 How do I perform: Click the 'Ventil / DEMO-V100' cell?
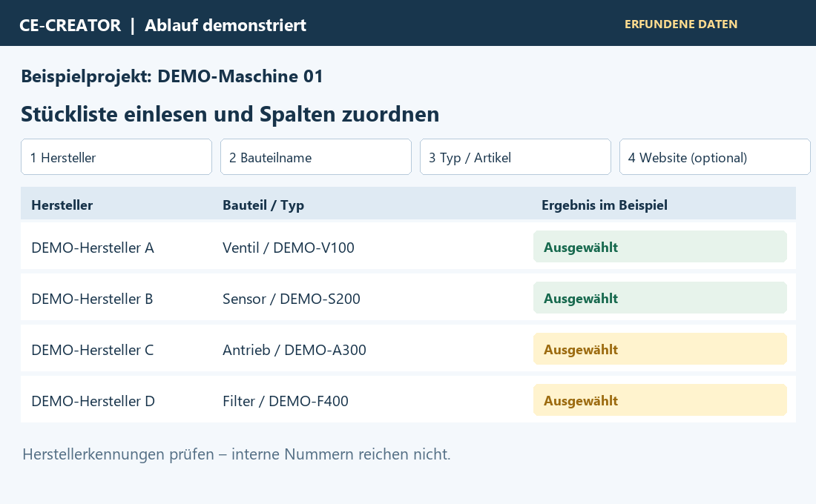click(289, 248)
